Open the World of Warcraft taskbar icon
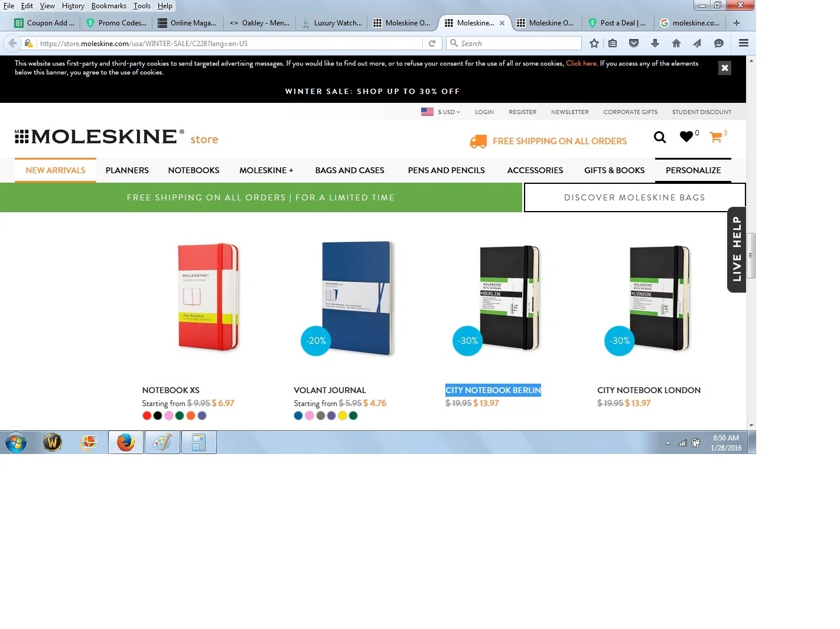 coord(53,442)
